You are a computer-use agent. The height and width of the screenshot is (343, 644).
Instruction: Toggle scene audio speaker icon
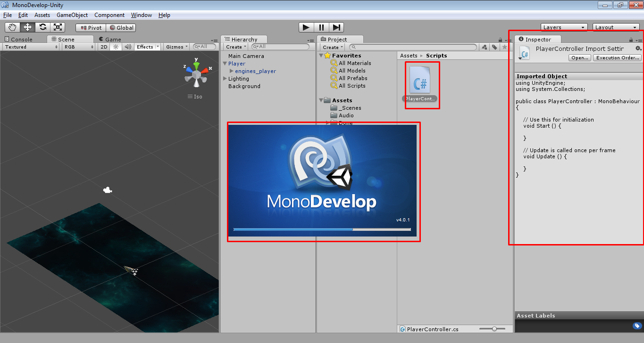tap(127, 47)
